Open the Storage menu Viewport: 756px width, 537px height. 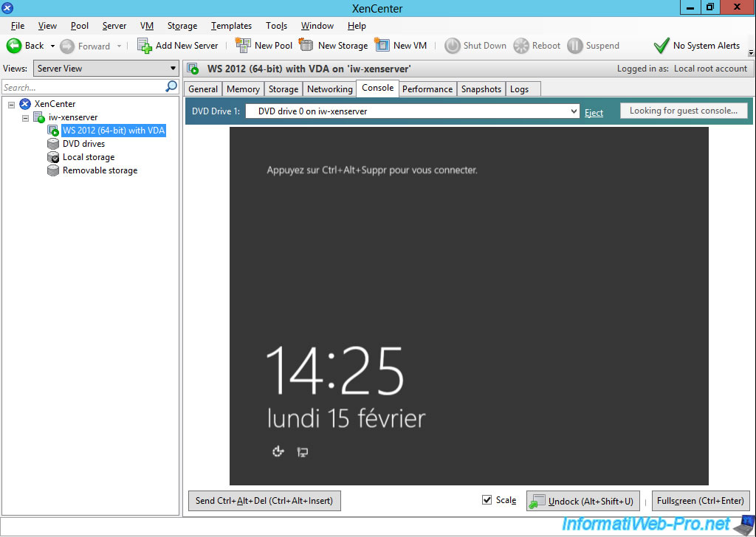[182, 26]
